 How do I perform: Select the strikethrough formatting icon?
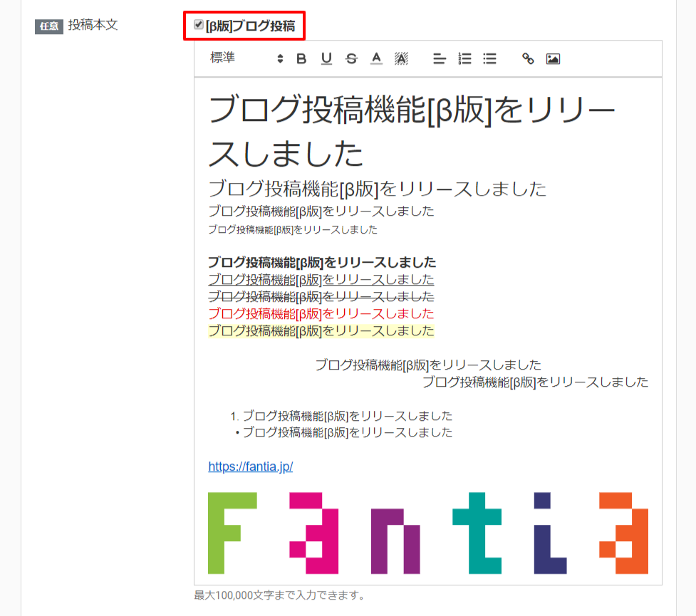coord(350,59)
